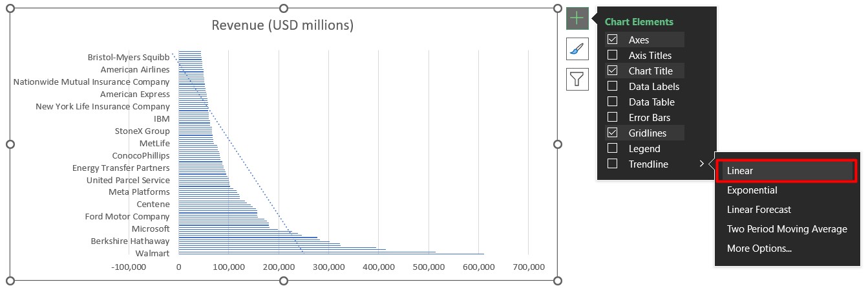This screenshot has height=288, width=868.
Task: Select the chart title Revenue (USD millions)
Action: (x=282, y=25)
